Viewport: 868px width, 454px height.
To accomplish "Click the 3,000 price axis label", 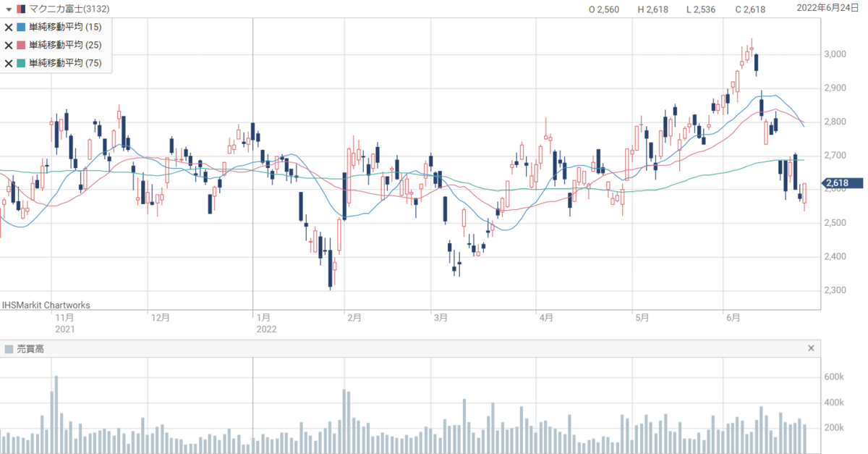I will coord(835,54).
